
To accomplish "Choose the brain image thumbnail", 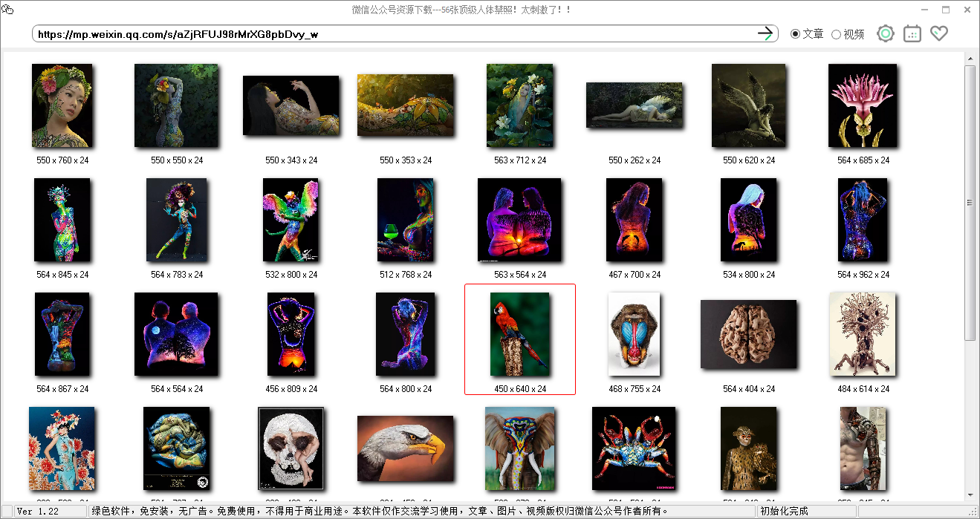I will click(748, 334).
